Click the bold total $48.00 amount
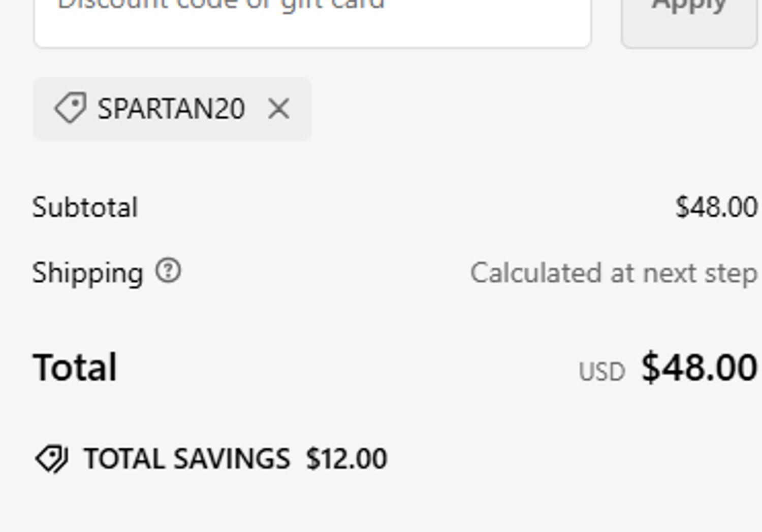Image resolution: width=762 pixels, height=532 pixels. click(x=699, y=367)
